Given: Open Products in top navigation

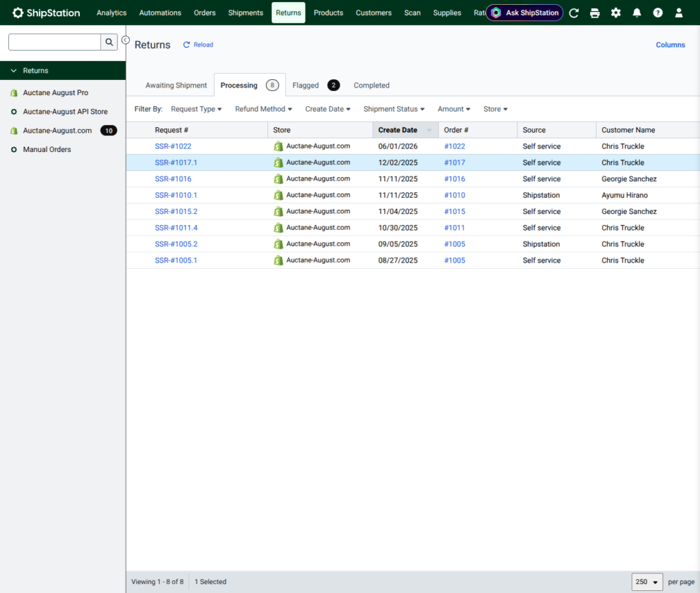Looking at the screenshot, I should click(x=328, y=12).
